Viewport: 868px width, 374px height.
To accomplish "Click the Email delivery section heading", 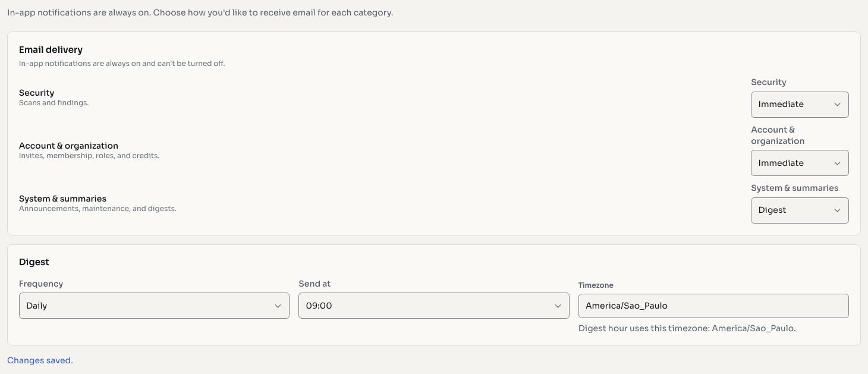I will pos(51,50).
